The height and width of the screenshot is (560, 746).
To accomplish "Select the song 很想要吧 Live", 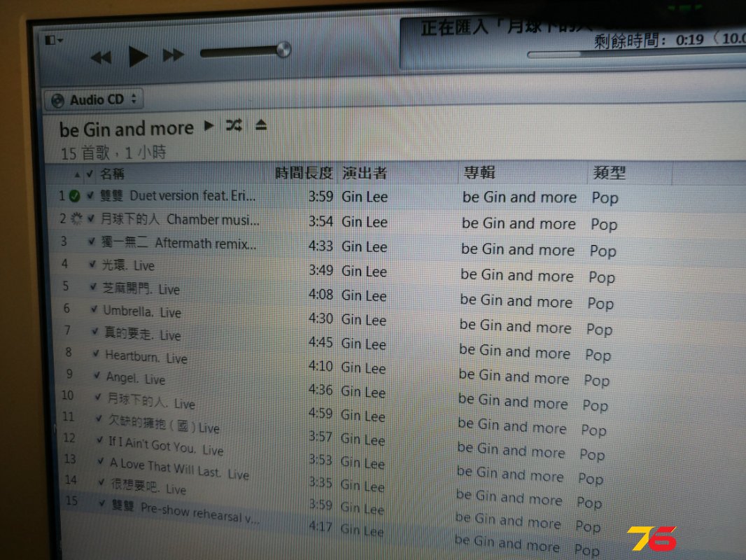I will 148,486.
